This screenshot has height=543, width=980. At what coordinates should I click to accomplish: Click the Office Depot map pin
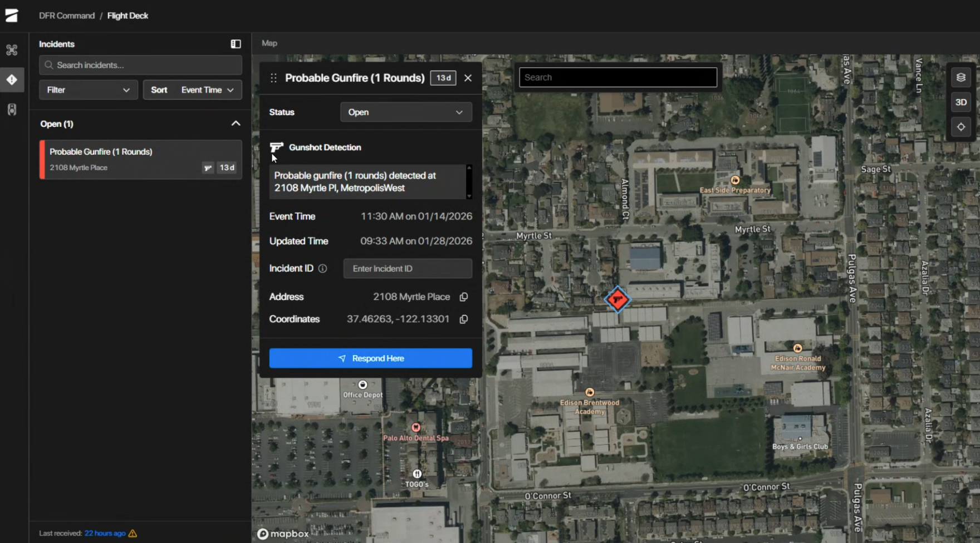click(x=362, y=384)
